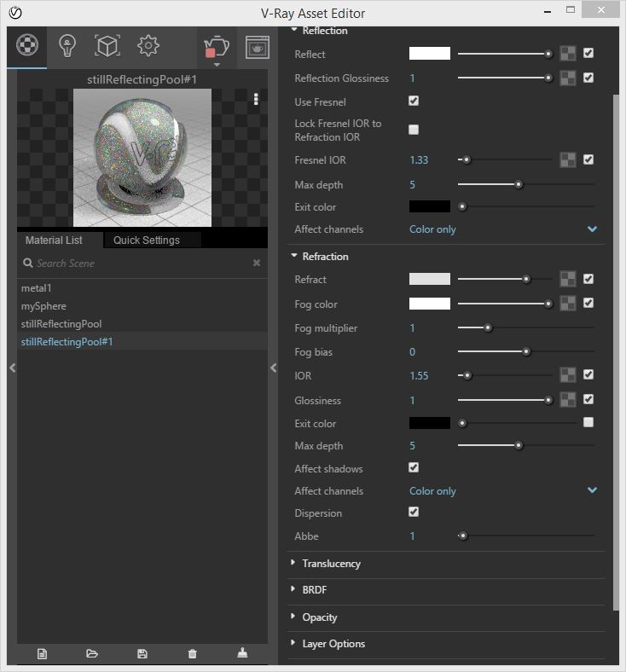
Task: Toggle the Fog color texture checkbox
Action: click(588, 303)
